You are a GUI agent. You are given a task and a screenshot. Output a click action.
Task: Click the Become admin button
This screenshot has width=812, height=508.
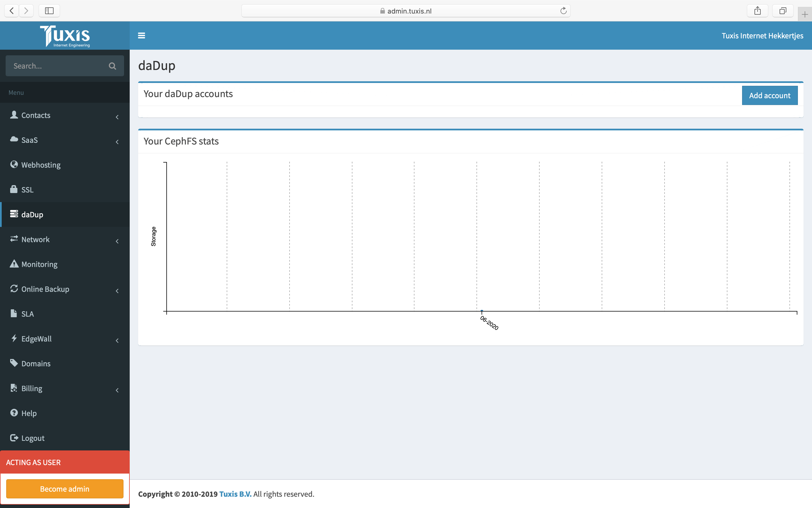[x=65, y=489]
